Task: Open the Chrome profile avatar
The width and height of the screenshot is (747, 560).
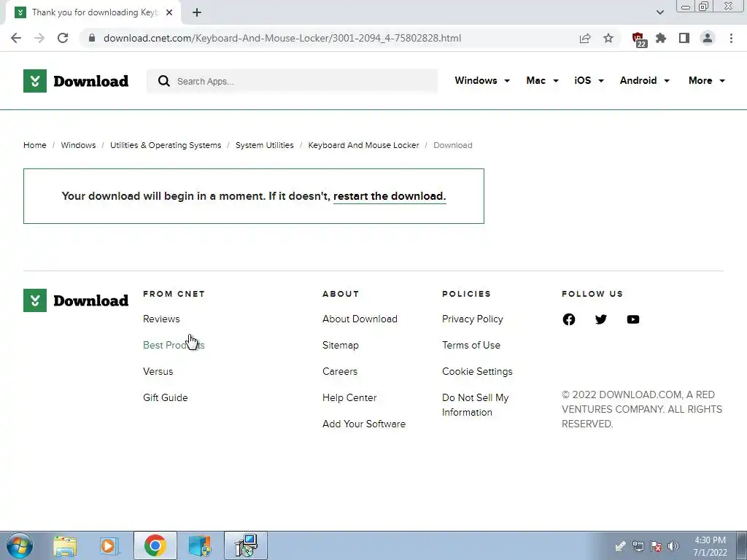Action: tap(708, 38)
